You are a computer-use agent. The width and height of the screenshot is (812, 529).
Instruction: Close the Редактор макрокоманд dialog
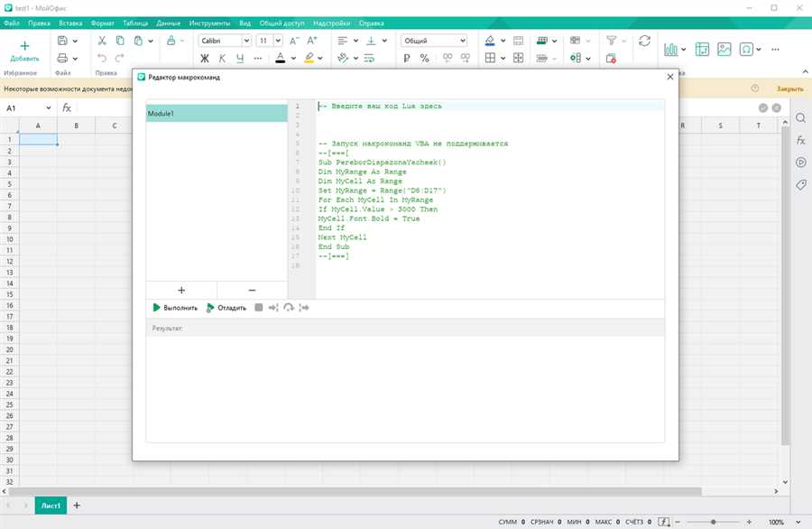coord(670,77)
